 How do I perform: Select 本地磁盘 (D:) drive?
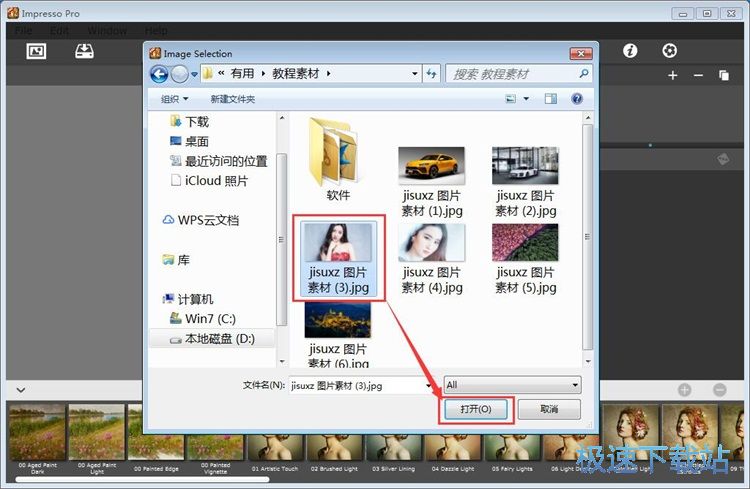pos(212,339)
